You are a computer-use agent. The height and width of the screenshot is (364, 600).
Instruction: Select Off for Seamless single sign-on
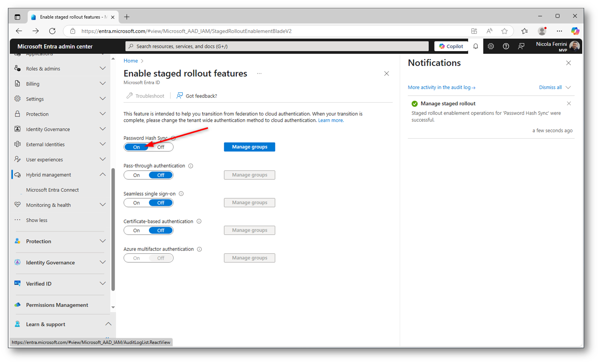coord(161,203)
